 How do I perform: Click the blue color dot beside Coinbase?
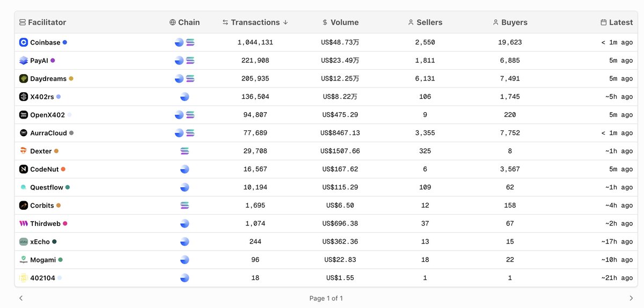[65, 42]
